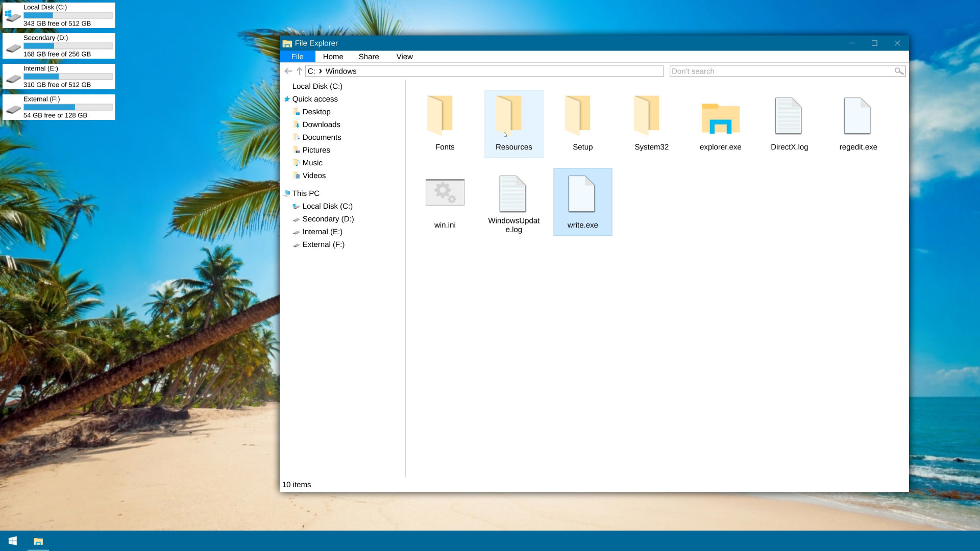
Task: Open the Fonts folder icon
Action: [x=440, y=115]
